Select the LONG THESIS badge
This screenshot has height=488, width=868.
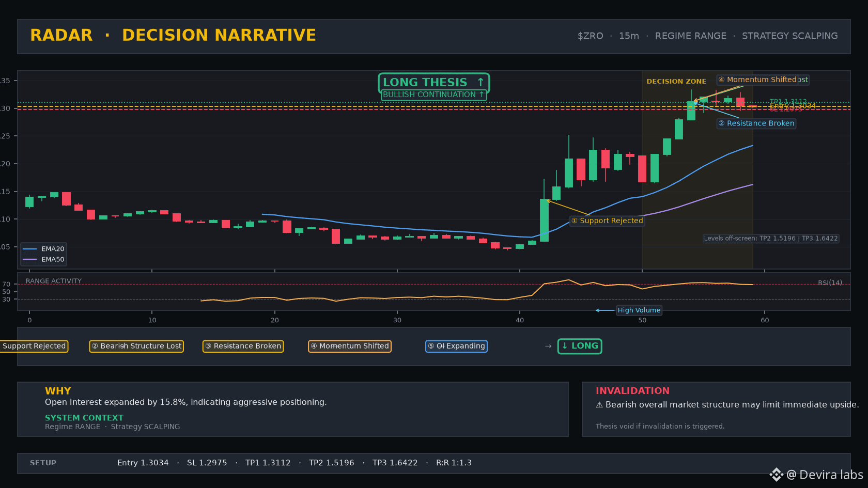coord(433,83)
